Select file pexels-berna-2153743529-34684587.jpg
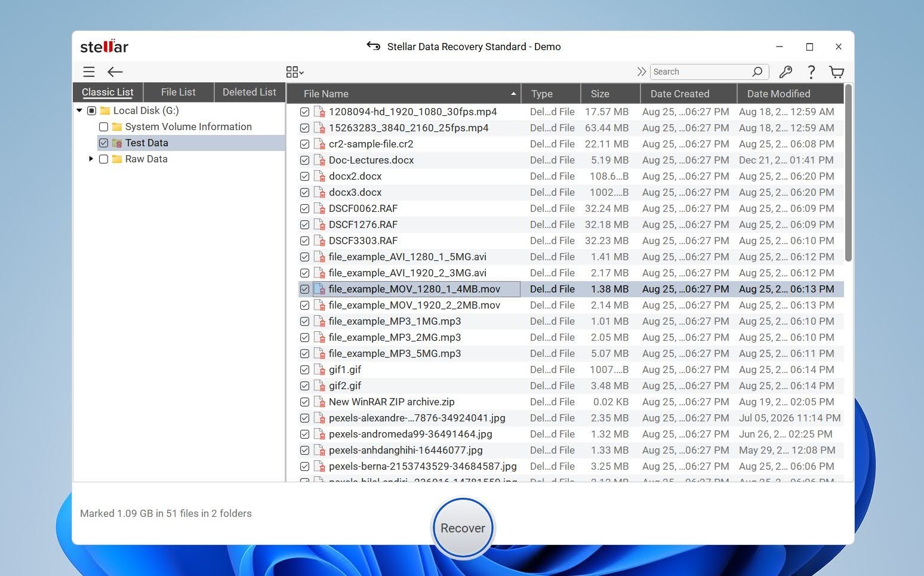Screen dimensions: 924x576 point(423,466)
